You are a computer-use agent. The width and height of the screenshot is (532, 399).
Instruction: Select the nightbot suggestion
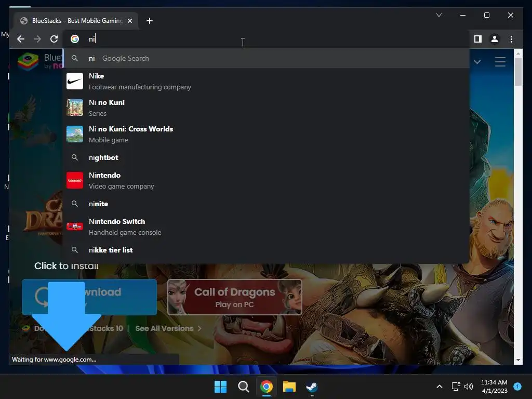pos(267,157)
